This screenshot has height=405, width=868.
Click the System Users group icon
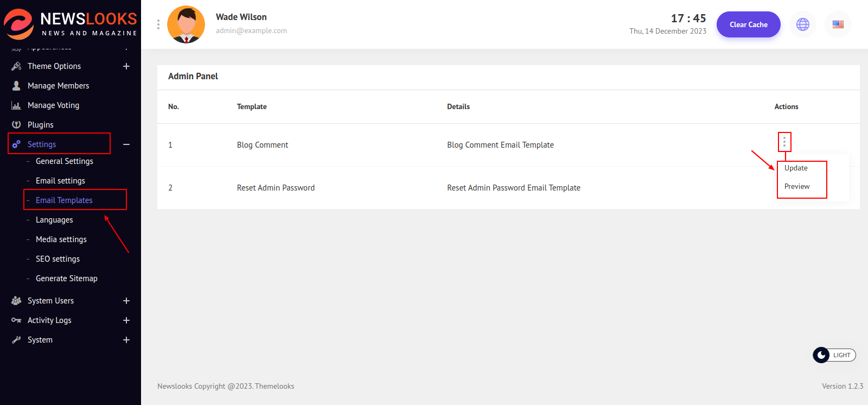click(x=16, y=301)
